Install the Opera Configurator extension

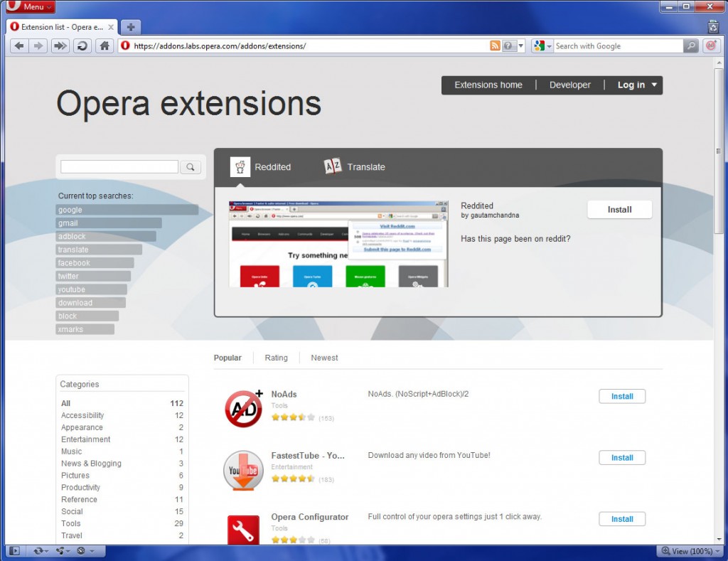click(621, 519)
